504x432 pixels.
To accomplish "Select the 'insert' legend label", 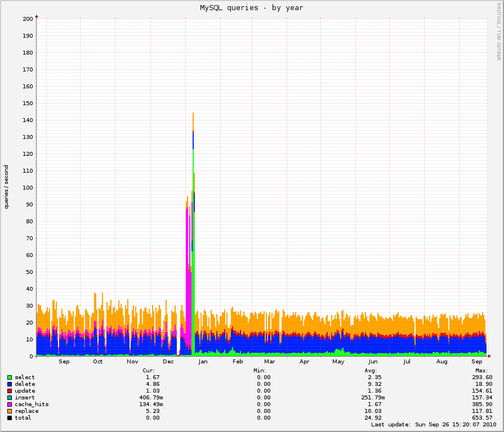I will click(x=24, y=398).
